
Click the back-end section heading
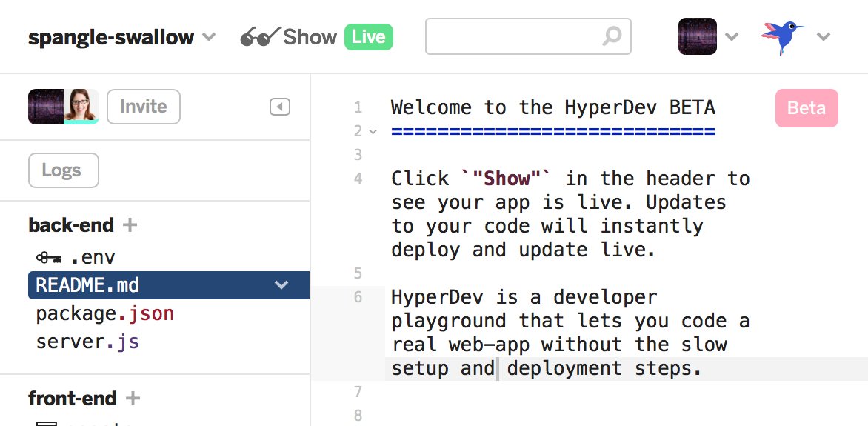click(71, 225)
